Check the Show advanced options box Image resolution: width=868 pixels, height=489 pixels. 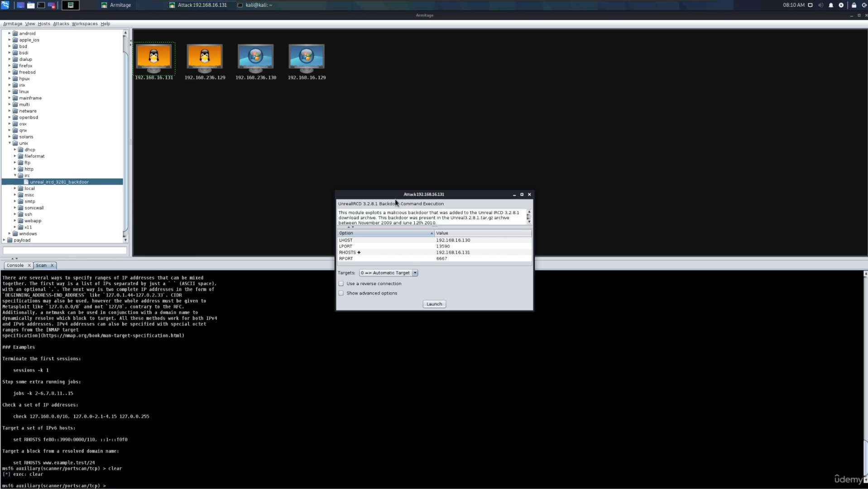coord(341,293)
